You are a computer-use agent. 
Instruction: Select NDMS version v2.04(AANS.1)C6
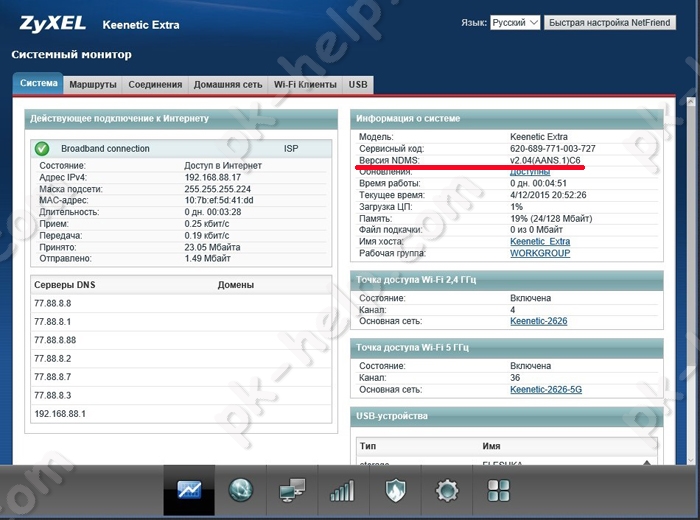click(545, 160)
